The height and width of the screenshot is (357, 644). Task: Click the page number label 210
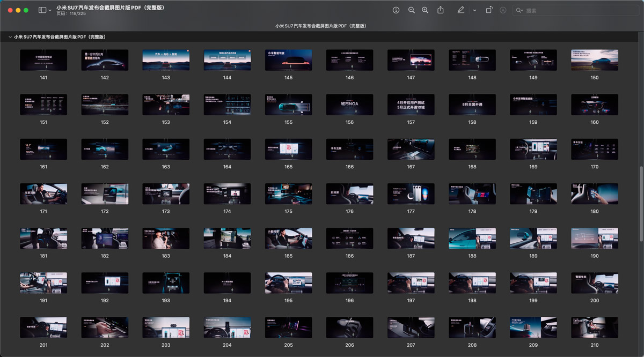[595, 345]
